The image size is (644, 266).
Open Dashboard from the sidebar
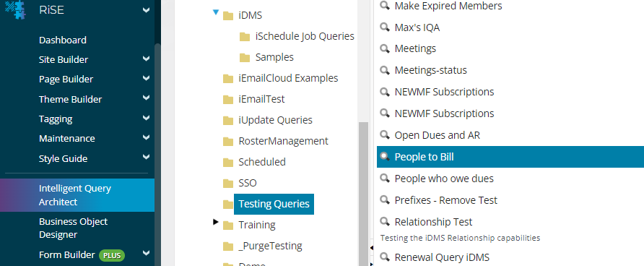(62, 40)
